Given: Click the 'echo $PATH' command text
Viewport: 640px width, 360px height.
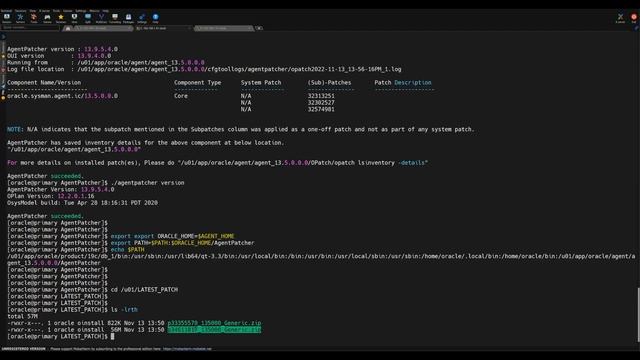Looking at the screenshot, I should pyautogui.click(x=127, y=249).
